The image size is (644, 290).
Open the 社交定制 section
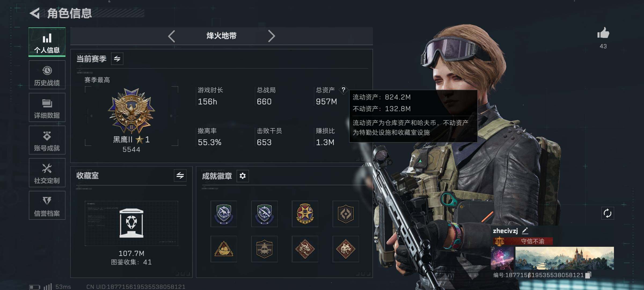tap(47, 173)
